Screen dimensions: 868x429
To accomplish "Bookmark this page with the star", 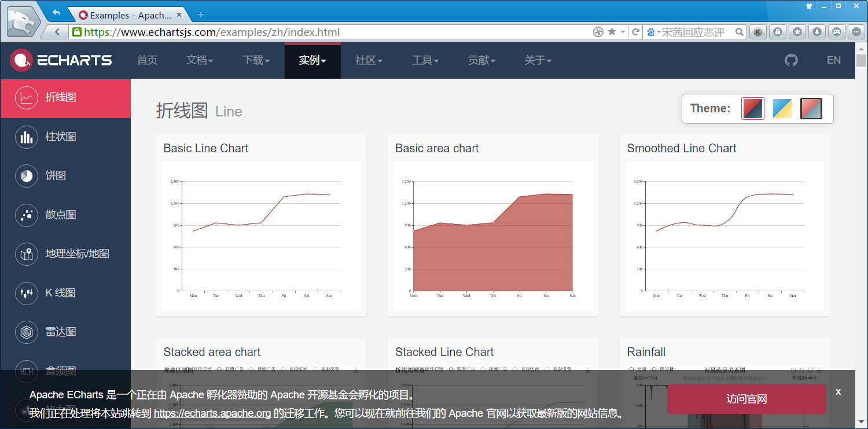I will pyautogui.click(x=612, y=32).
